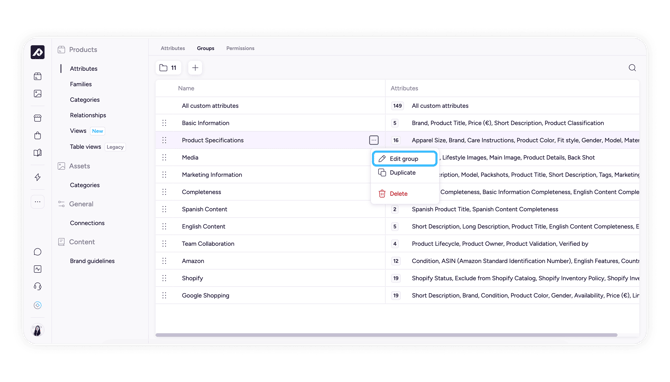670x382 pixels.
Task: Click drag handle of Amazon row
Action: (x=164, y=261)
